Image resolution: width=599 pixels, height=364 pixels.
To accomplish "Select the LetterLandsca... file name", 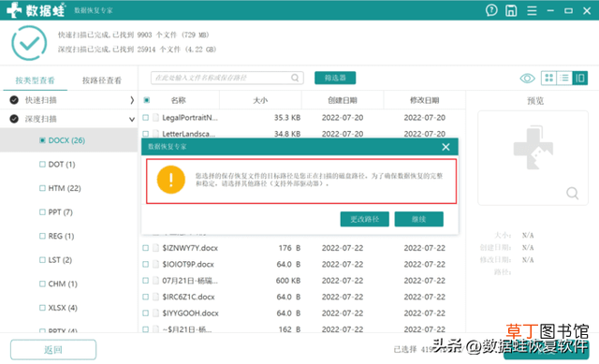I will tap(189, 134).
